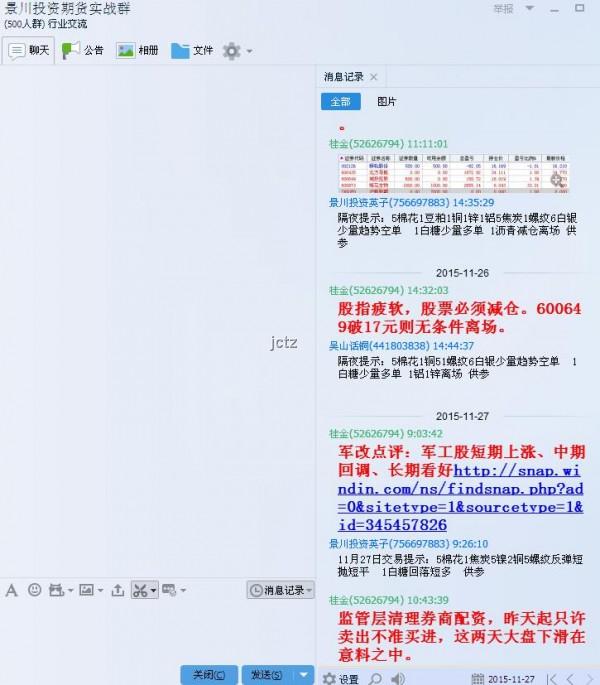600x685 pixels.
Task: Switch to the 公告 announcements tab
Action: tap(83, 50)
